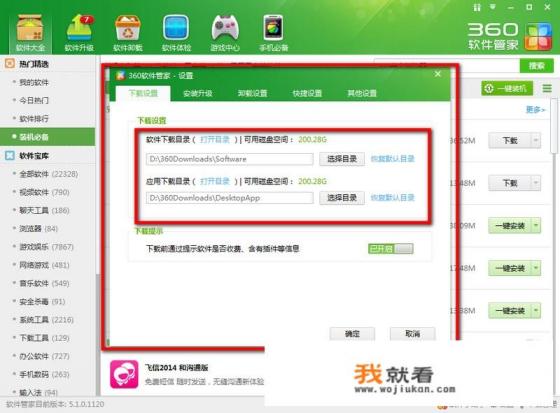Select 我的软件 in sidebar
The height and width of the screenshot is (413, 560).
(34, 82)
